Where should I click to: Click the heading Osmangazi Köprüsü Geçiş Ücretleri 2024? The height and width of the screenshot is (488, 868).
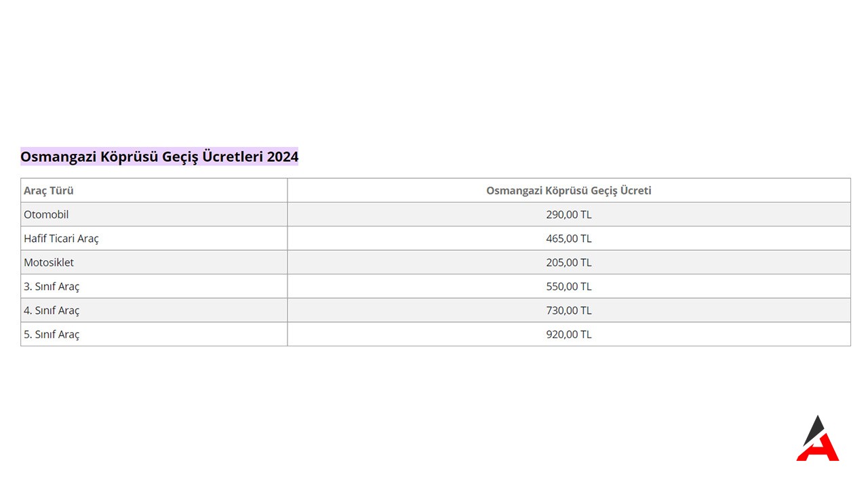pos(159,157)
